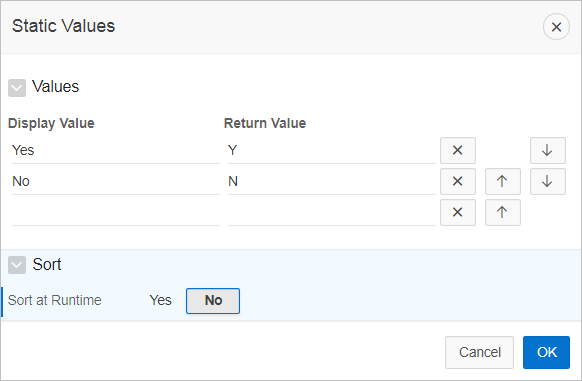Move the Yes row down
Screen dimensions: 582x381
[x=547, y=150]
